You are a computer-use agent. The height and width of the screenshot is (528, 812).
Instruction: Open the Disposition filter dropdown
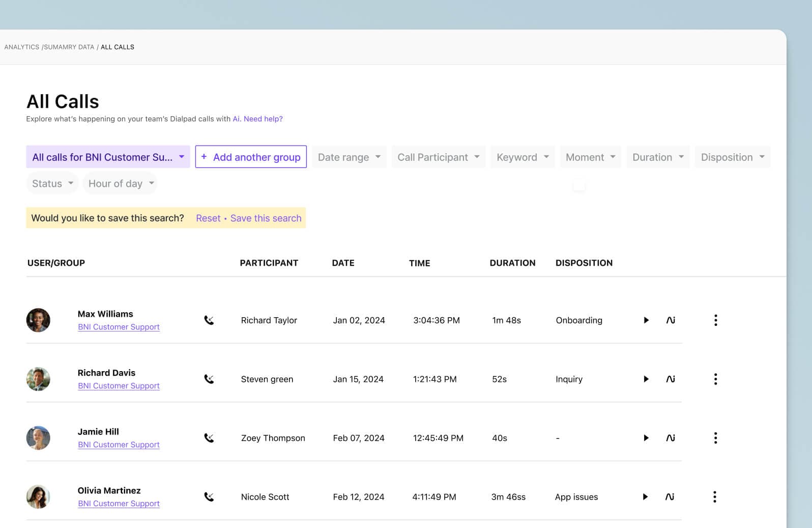point(732,157)
